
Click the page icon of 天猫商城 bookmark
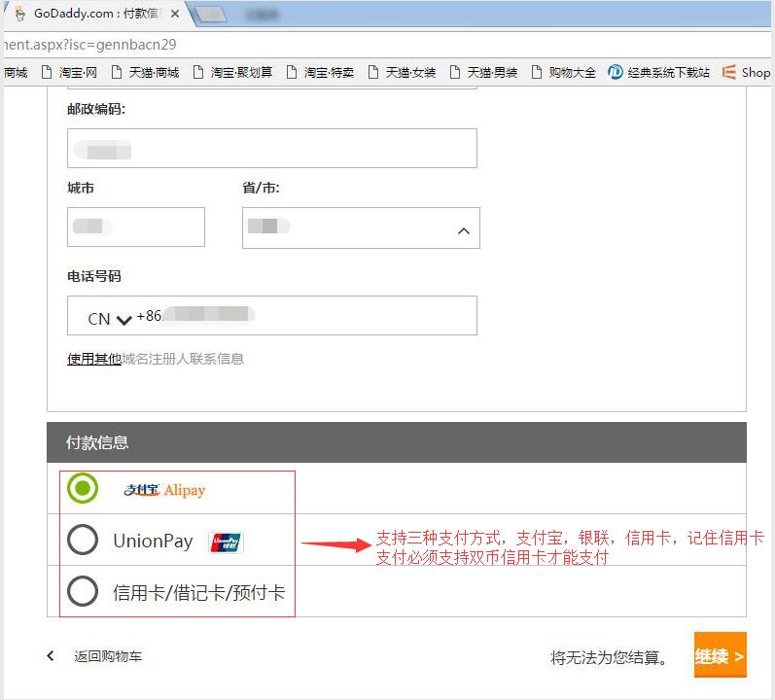[117, 73]
